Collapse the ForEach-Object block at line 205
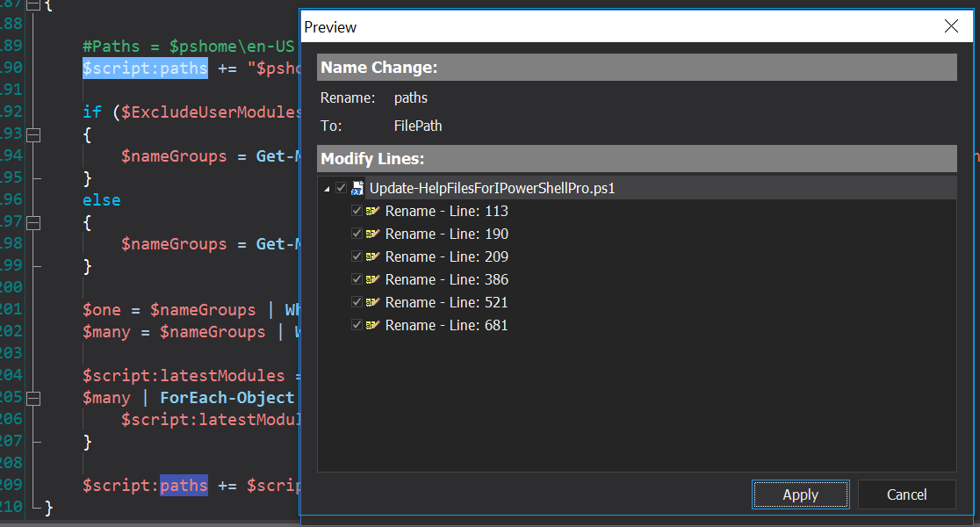The image size is (980, 527). (x=33, y=398)
